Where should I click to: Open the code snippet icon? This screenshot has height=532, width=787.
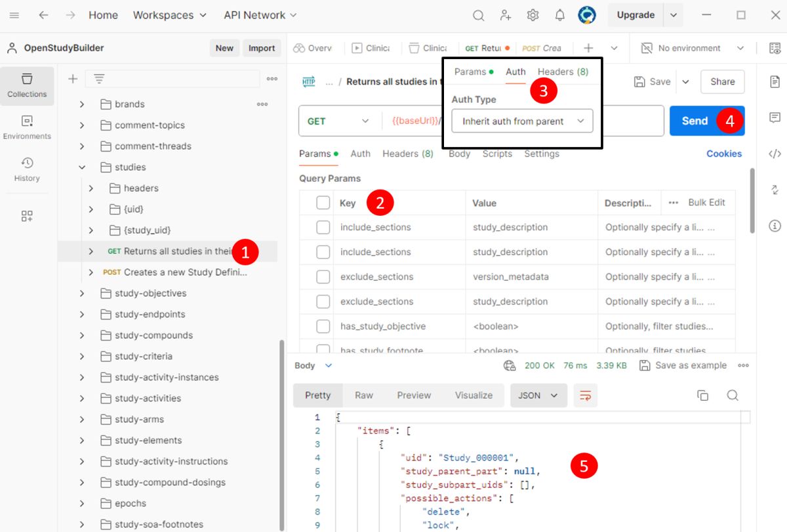tap(775, 153)
